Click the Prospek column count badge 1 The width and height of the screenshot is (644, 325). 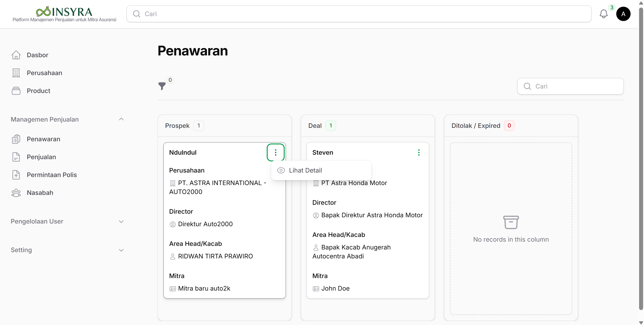coord(199,126)
